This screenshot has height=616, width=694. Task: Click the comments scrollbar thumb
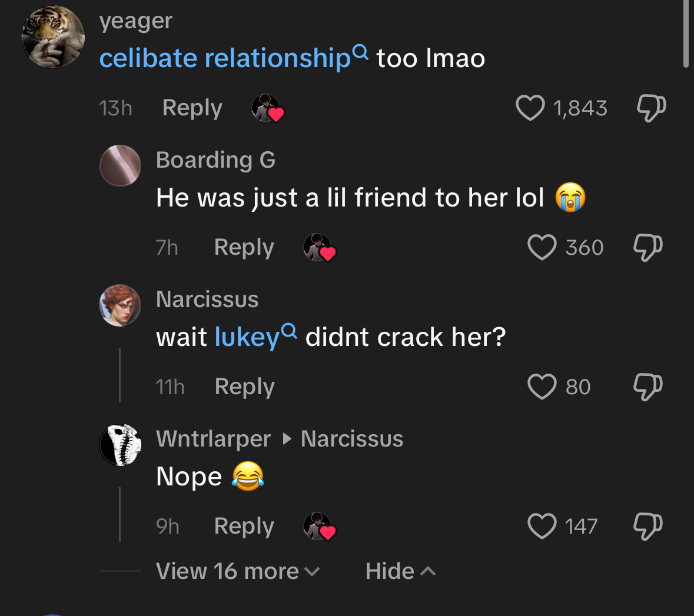pyautogui.click(x=686, y=34)
